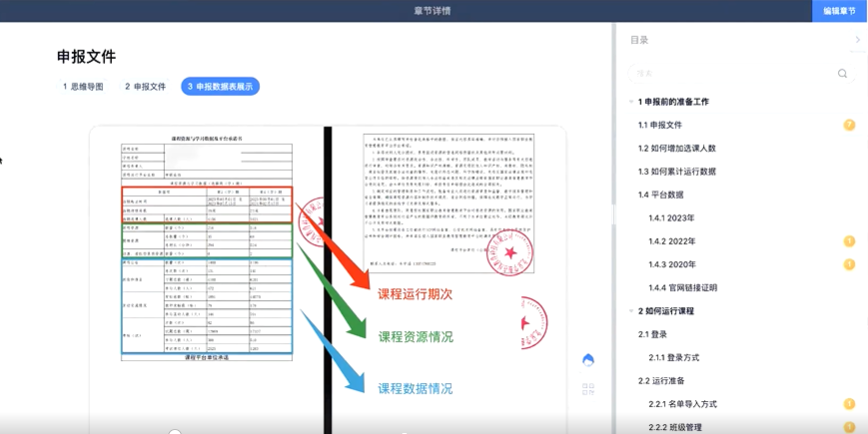Switch to the 2 申报文件 tab
Image resolution: width=868 pixels, height=434 pixels.
coord(145,87)
